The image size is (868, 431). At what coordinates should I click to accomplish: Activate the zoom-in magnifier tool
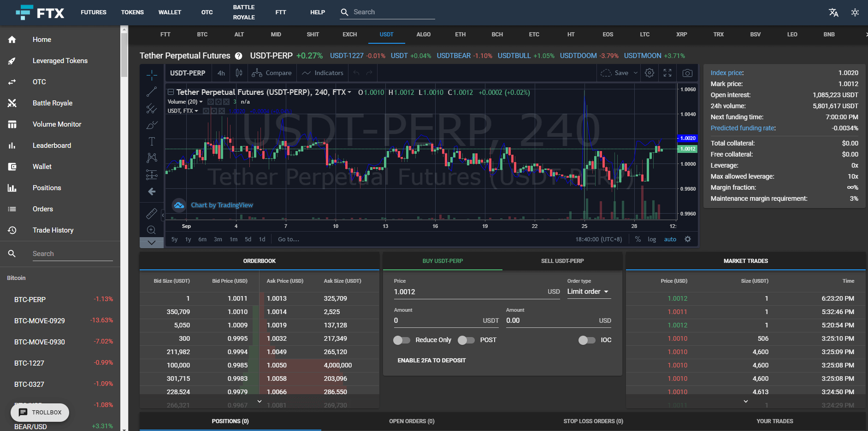click(152, 230)
